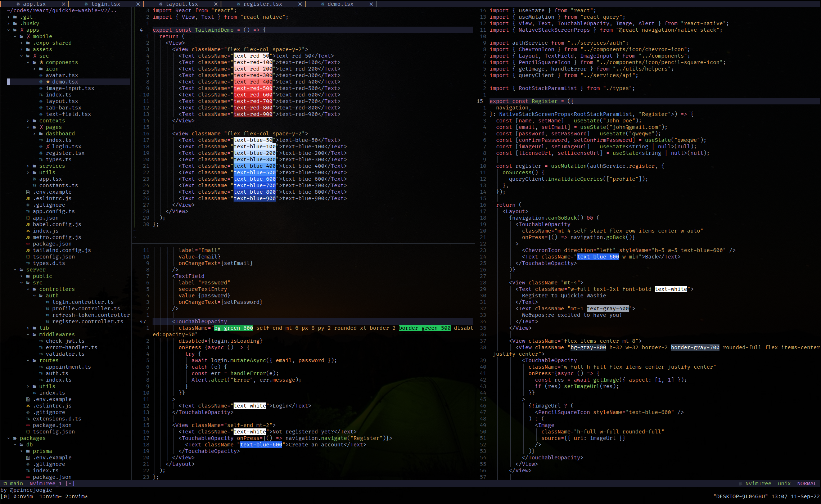Click the layout.tsx close button icon

tap(216, 4)
